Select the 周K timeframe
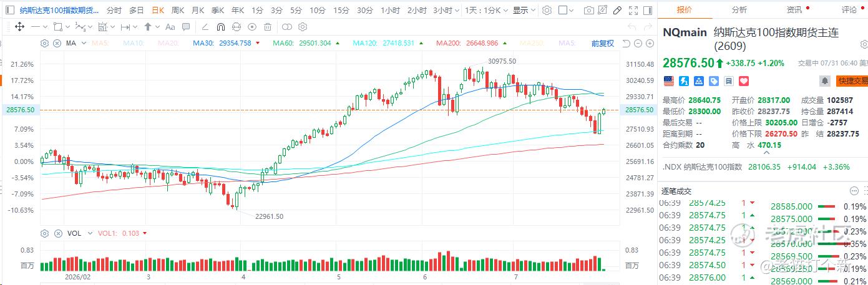This screenshot has width=868, height=285. 178,11
